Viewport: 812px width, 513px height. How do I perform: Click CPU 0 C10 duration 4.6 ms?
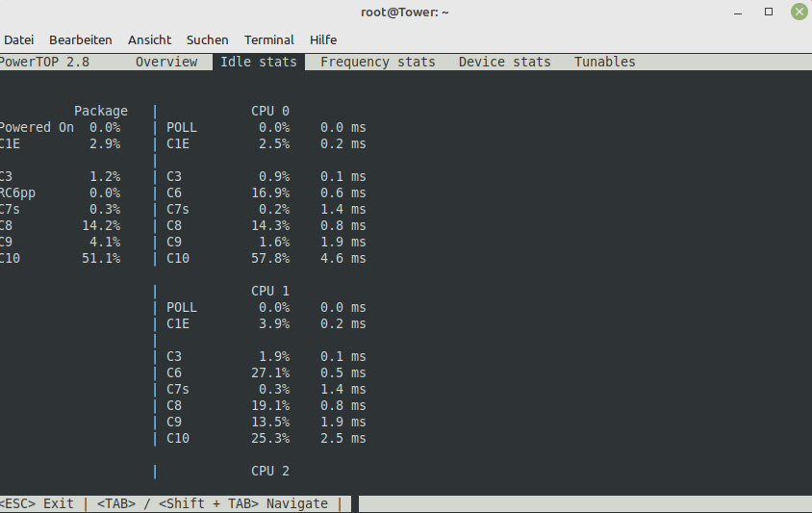click(343, 258)
